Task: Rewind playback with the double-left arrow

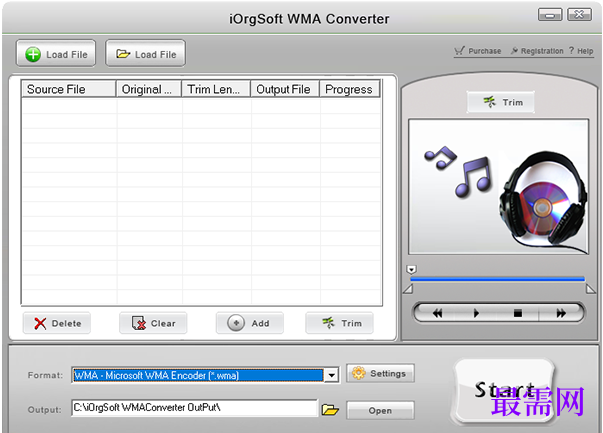Action: tap(437, 313)
